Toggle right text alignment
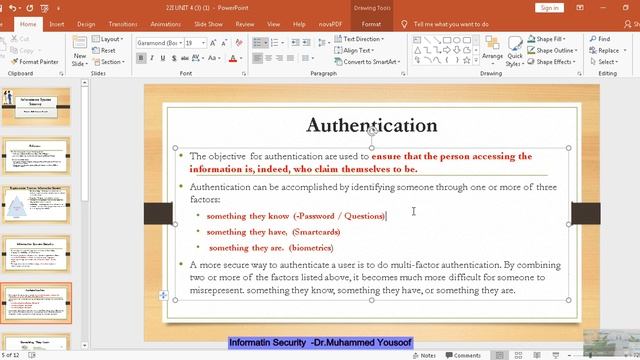The width and height of the screenshot is (640, 360). [x=280, y=58]
